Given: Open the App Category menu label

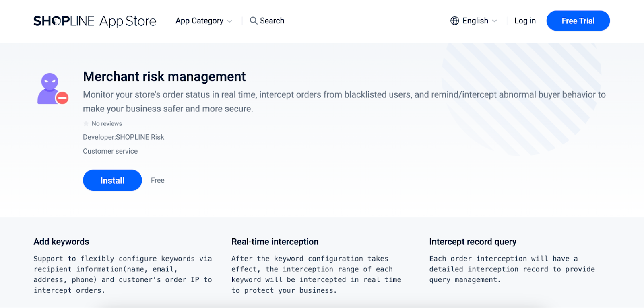Looking at the screenshot, I should point(199,21).
